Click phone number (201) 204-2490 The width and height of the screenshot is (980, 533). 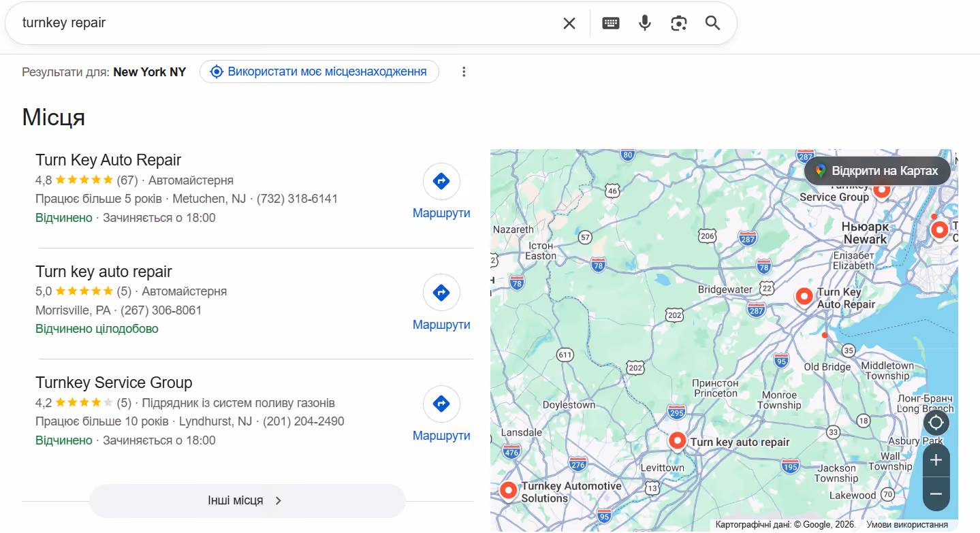coord(304,421)
